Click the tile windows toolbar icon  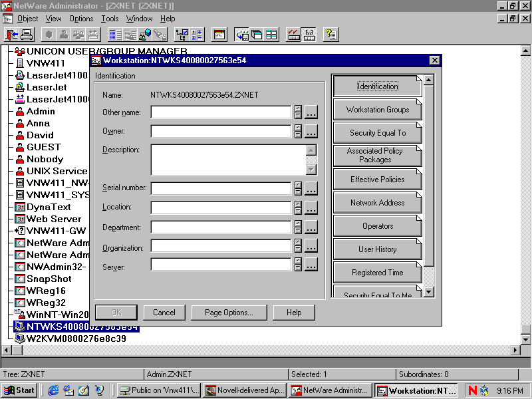click(271, 35)
